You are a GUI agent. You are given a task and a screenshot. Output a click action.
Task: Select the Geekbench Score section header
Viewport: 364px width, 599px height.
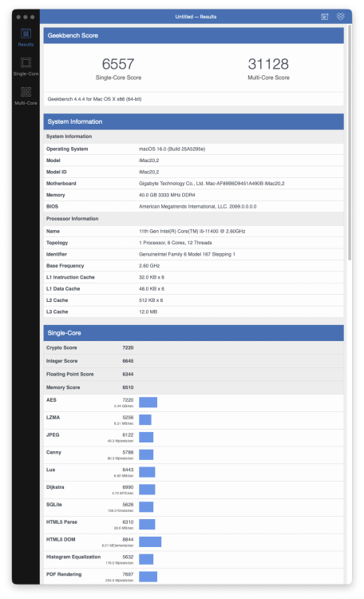tap(194, 35)
